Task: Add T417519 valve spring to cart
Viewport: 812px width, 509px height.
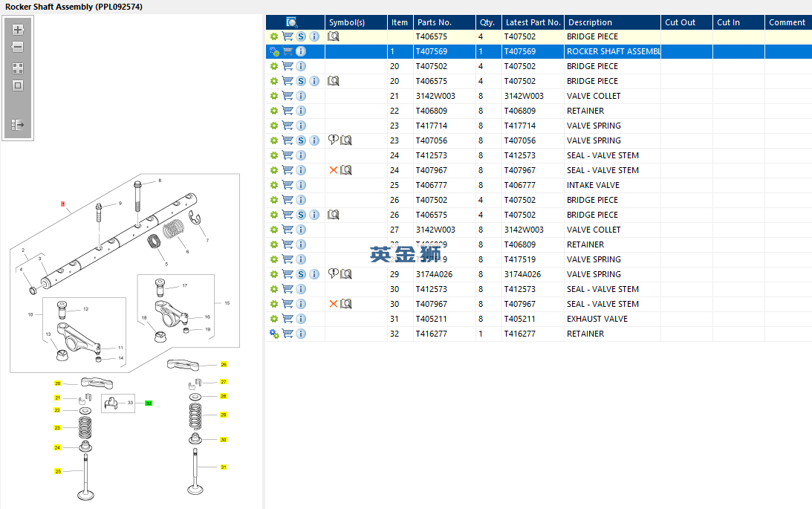Action: click(x=288, y=259)
